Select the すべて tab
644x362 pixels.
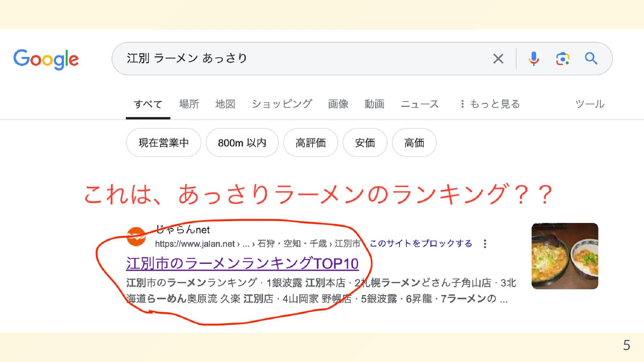click(148, 104)
